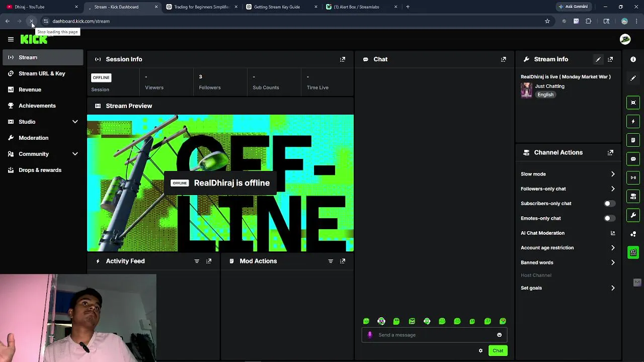Pop out the Channel Actions panel
Viewport: 644px width, 362px height.
click(x=610, y=152)
